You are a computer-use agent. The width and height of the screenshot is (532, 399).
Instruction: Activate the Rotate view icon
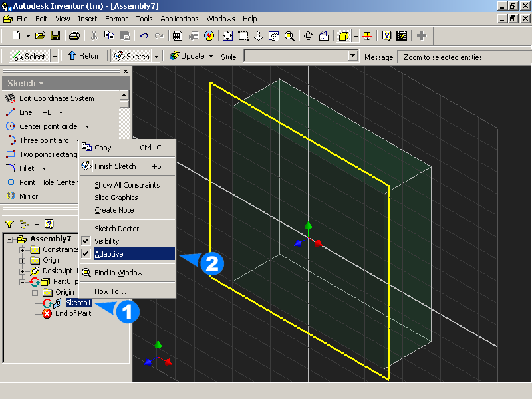point(309,35)
